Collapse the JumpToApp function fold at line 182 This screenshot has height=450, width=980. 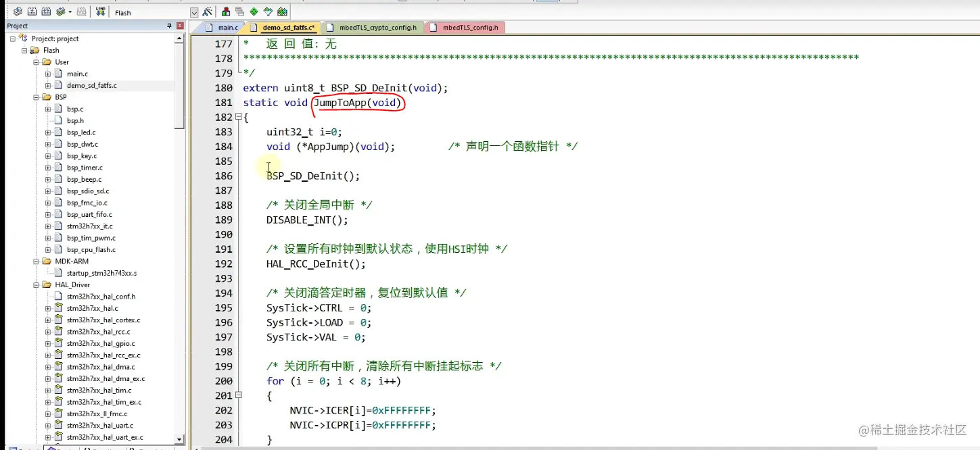point(238,117)
